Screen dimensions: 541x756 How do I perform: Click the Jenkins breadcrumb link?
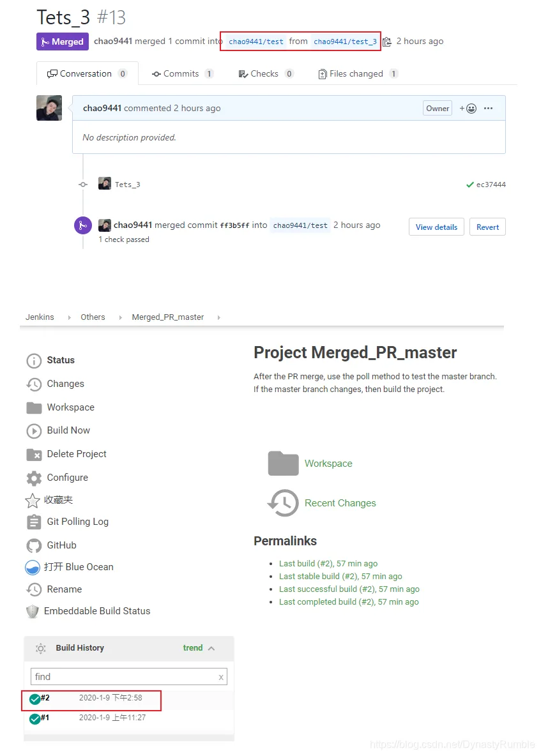click(40, 317)
